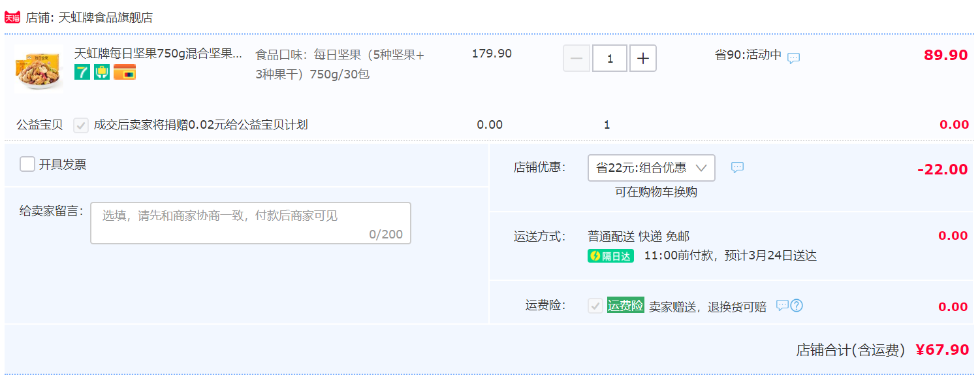Open the 天虹牌食品旗舰店 shop link
Viewport: 980px width, 375px height.
[x=106, y=18]
